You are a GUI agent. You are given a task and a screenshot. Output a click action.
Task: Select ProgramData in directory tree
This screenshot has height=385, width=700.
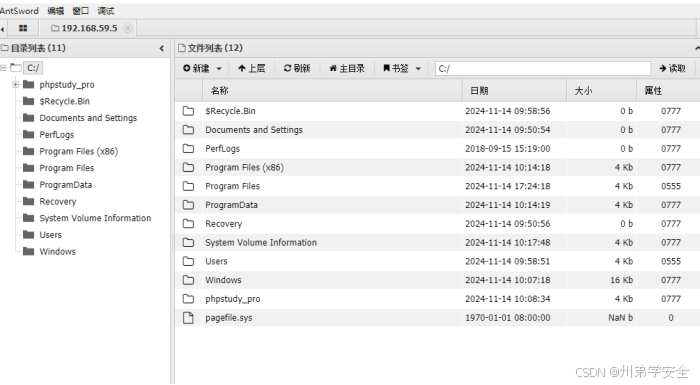(x=66, y=185)
